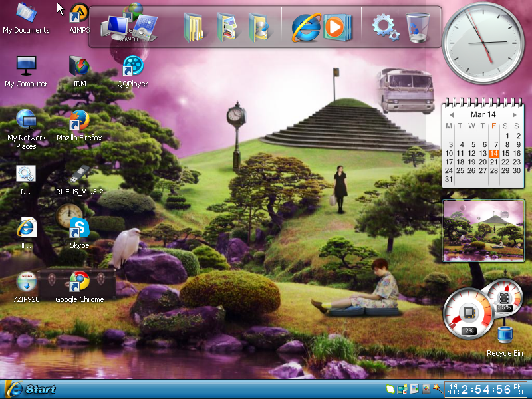Click the taskbar digital clock
The height and width of the screenshot is (399, 532).
click(485, 390)
